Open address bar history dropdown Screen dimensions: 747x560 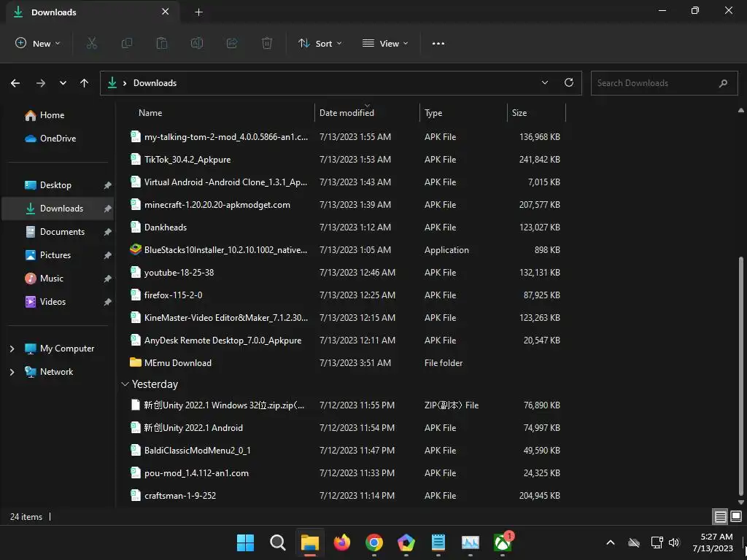[x=544, y=82]
